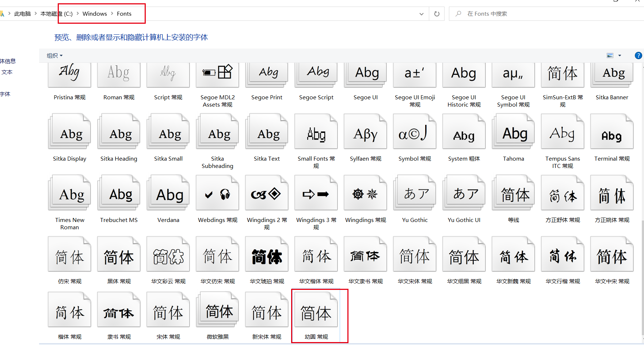The image size is (644, 345).
Task: Click Fonts in the breadcrumb path
Action: pos(124,14)
